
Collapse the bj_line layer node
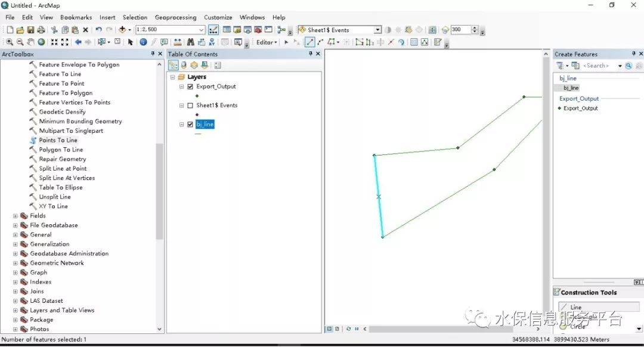pos(181,125)
